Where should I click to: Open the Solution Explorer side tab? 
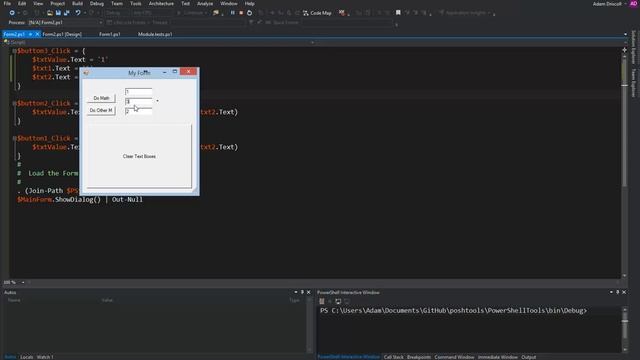[634, 47]
